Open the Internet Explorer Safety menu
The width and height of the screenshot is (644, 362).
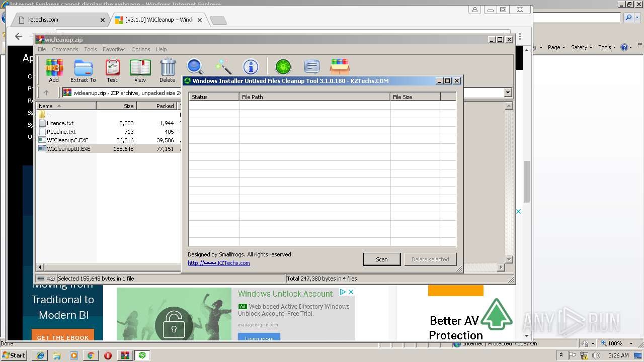(x=582, y=47)
